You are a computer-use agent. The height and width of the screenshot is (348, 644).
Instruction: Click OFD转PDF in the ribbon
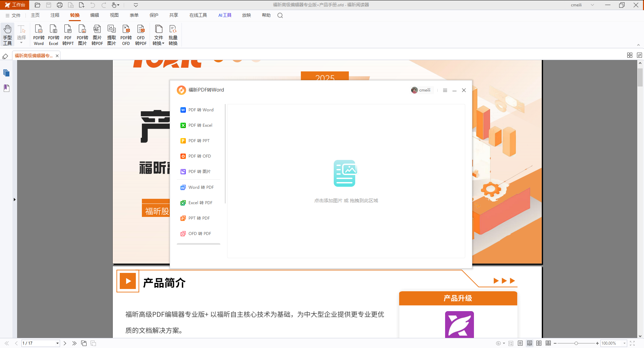click(x=141, y=35)
